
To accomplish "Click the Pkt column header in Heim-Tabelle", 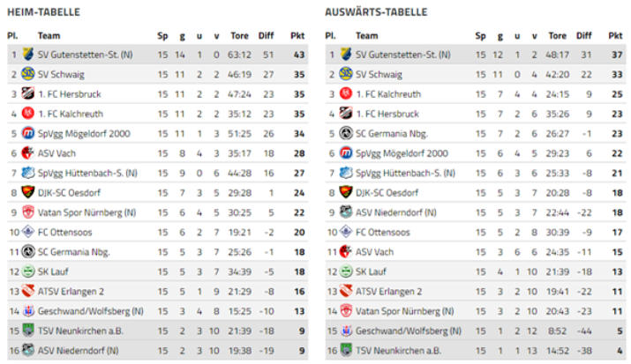I will (x=297, y=36).
